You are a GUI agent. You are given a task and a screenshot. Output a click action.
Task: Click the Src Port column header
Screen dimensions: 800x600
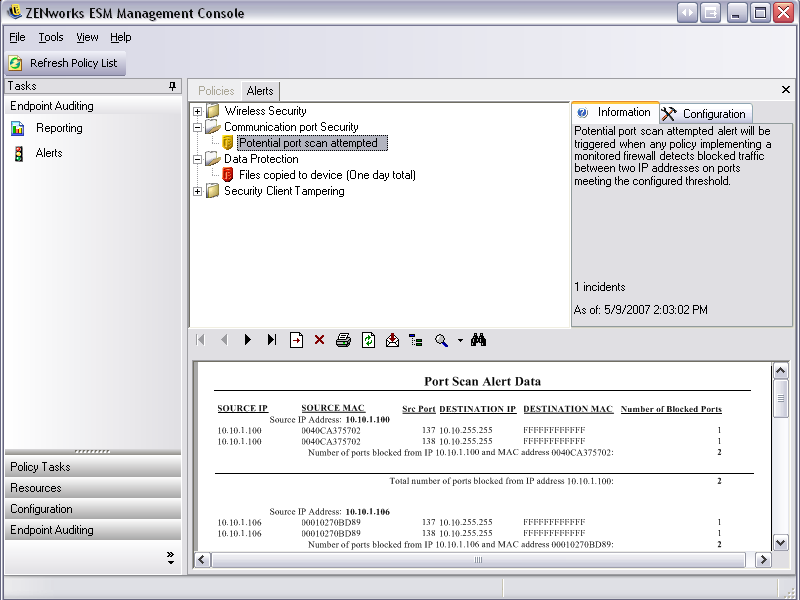(x=418, y=409)
